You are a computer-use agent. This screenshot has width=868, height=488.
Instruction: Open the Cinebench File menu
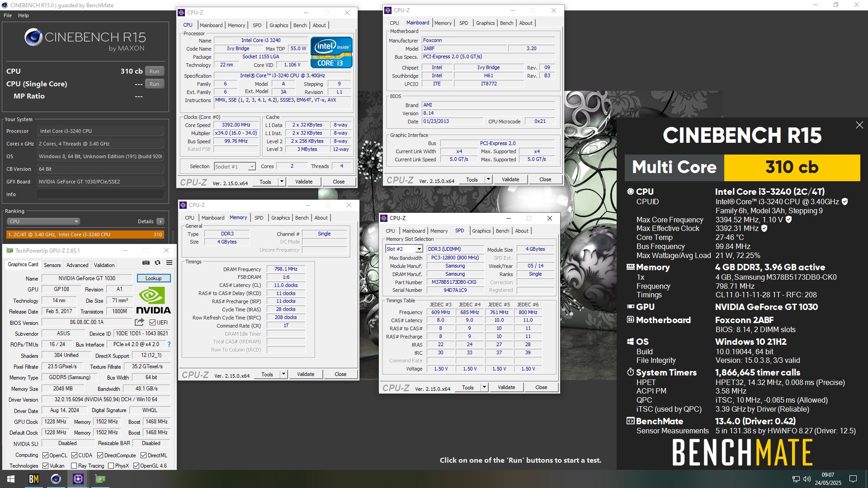[8, 15]
